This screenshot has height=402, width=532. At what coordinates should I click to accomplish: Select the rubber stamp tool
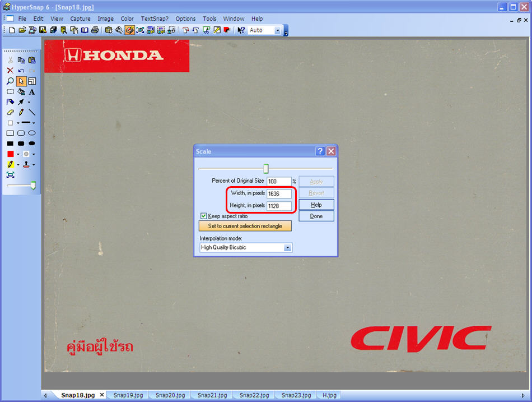point(26,164)
